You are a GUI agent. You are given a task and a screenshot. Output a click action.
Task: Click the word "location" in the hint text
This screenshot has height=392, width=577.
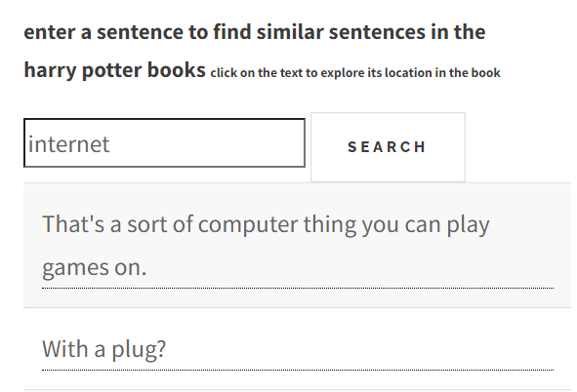pyautogui.click(x=408, y=73)
